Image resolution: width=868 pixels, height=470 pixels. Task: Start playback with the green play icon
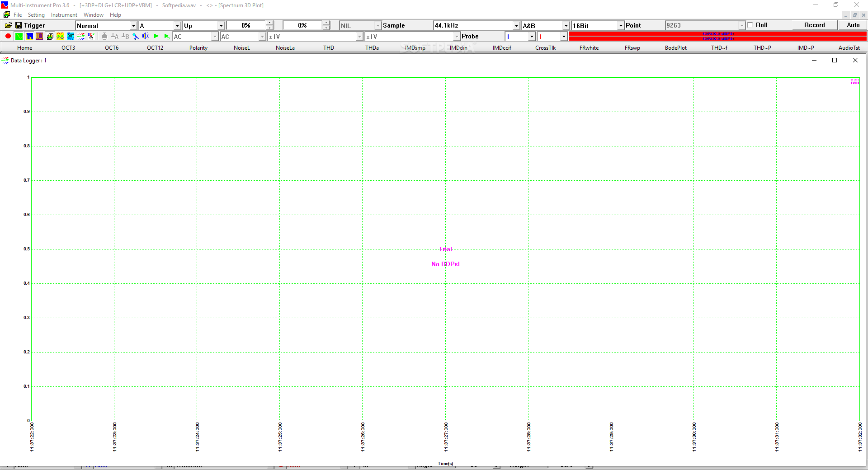point(156,36)
